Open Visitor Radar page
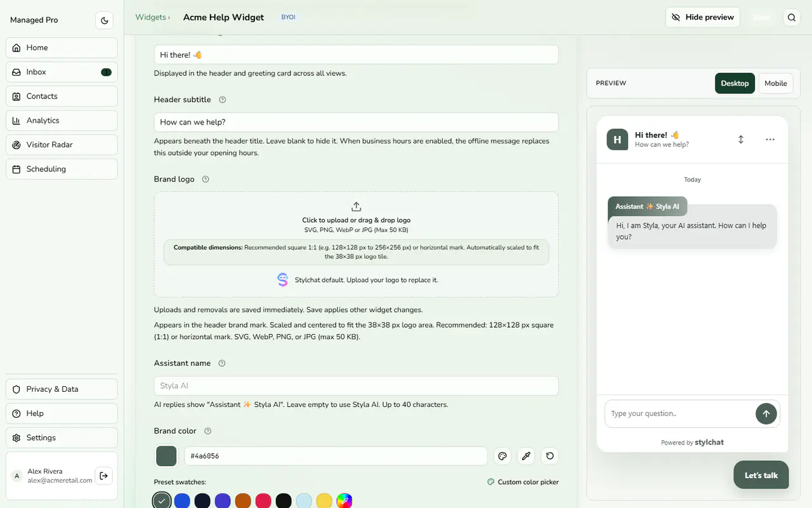Viewport: 812px width, 508px height. [x=62, y=145]
